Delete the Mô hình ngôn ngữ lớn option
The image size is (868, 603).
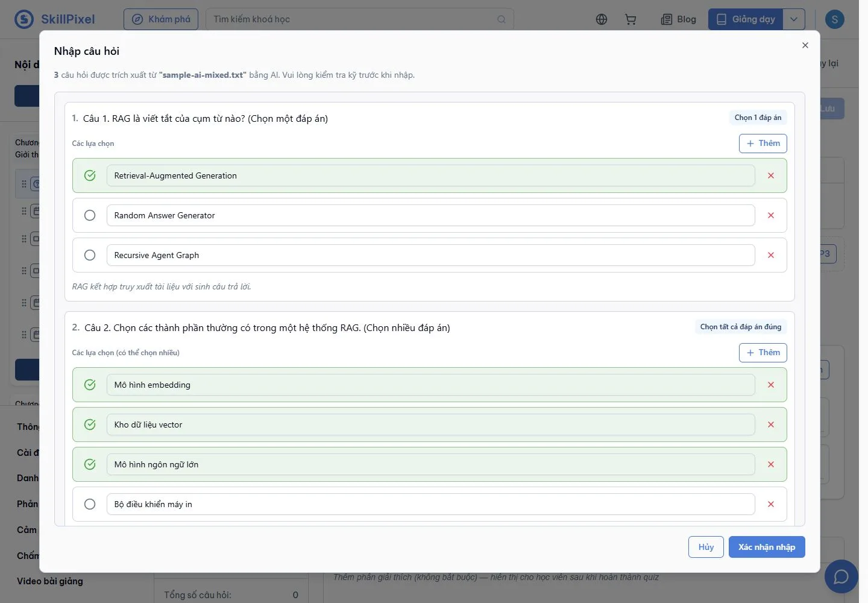770,464
